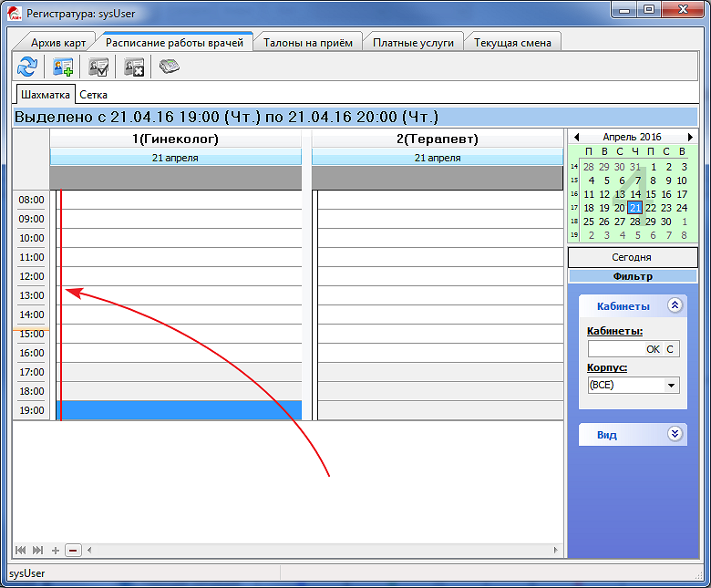This screenshot has height=588, width=711.
Task: Click the C clear button in Кабинеты
Action: point(670,349)
